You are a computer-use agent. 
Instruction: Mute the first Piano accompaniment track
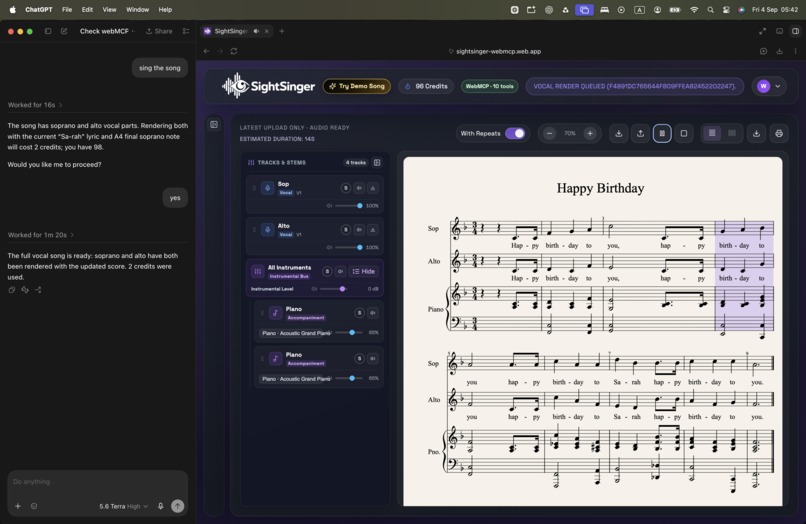pos(373,313)
